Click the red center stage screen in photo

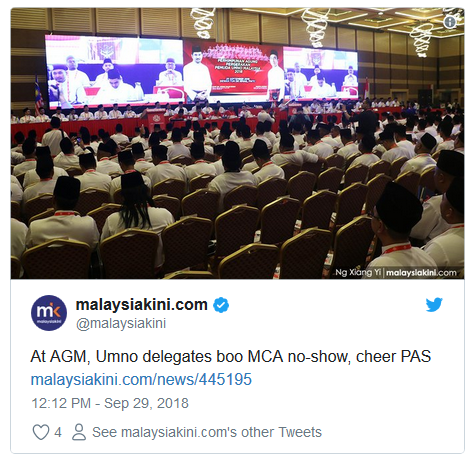(x=233, y=71)
